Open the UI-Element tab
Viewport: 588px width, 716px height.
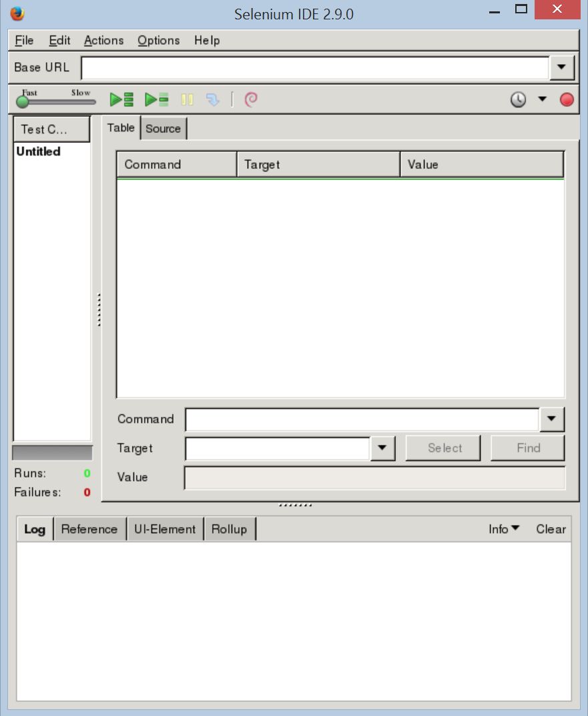coord(165,529)
